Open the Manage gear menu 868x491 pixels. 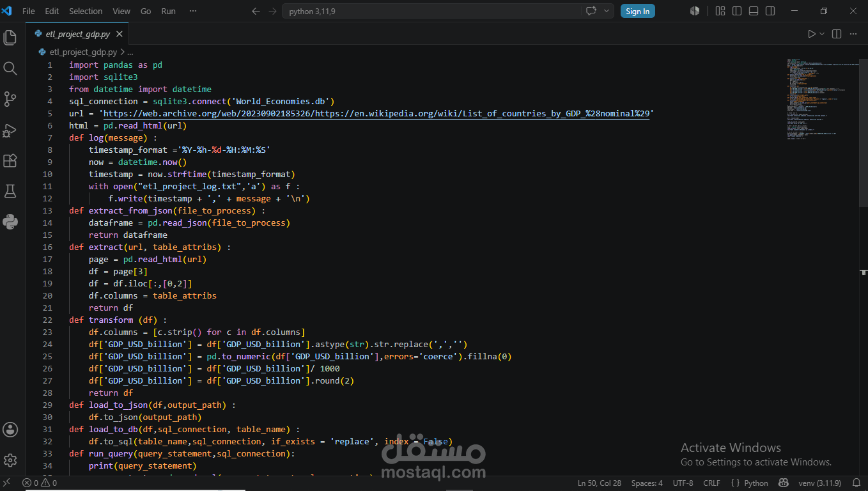10,460
